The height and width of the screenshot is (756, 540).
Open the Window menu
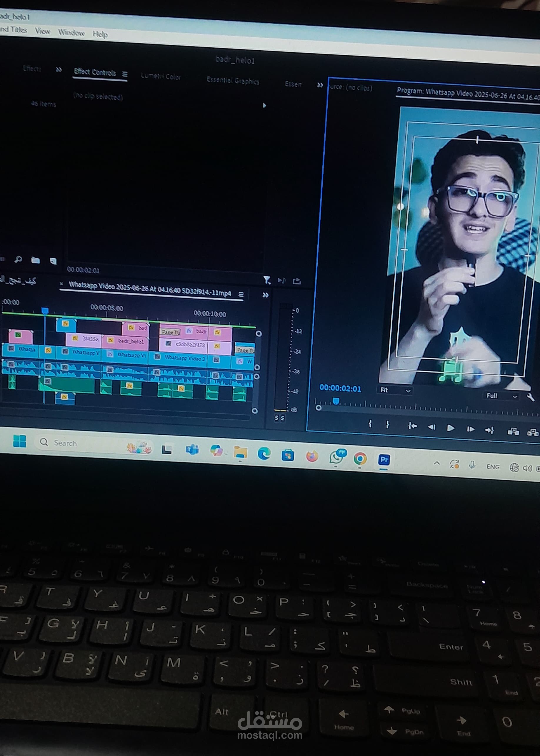coord(71,33)
